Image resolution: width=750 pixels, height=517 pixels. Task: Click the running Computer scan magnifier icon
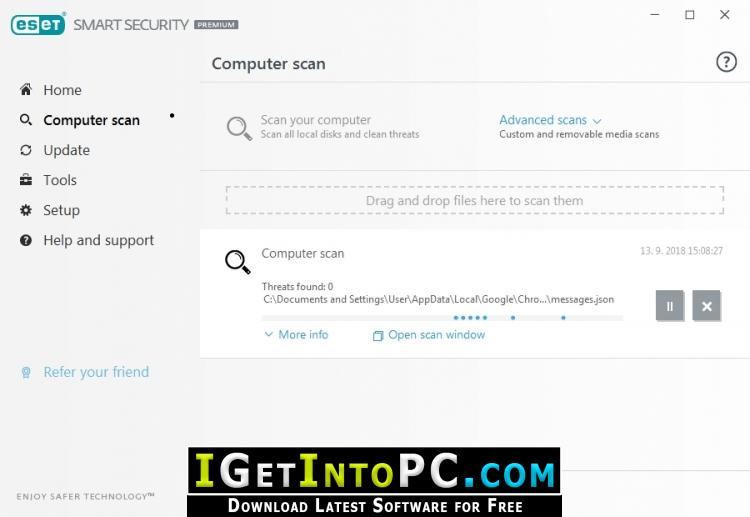coord(238,262)
